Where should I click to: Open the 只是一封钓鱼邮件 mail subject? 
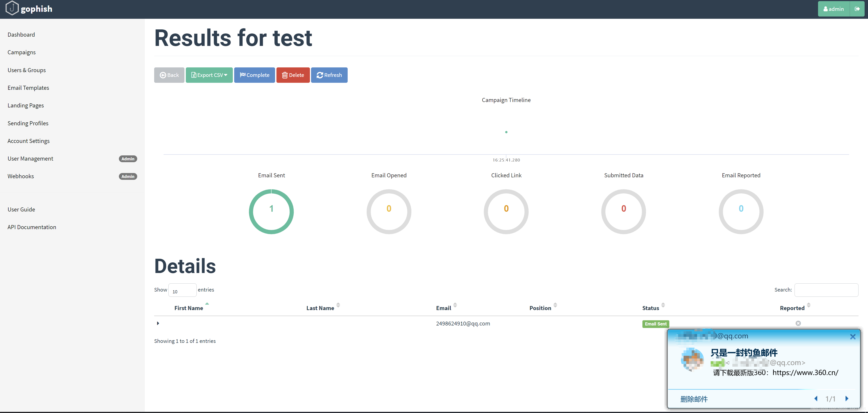744,353
